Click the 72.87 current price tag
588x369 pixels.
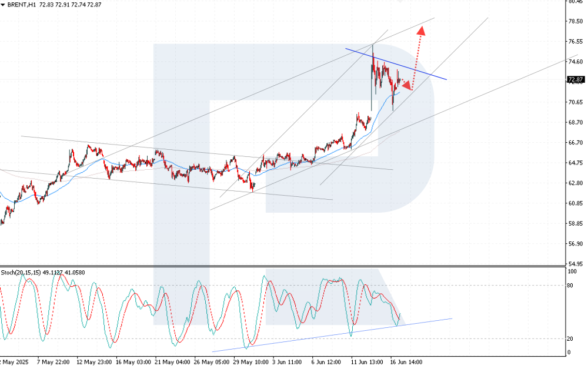point(574,79)
